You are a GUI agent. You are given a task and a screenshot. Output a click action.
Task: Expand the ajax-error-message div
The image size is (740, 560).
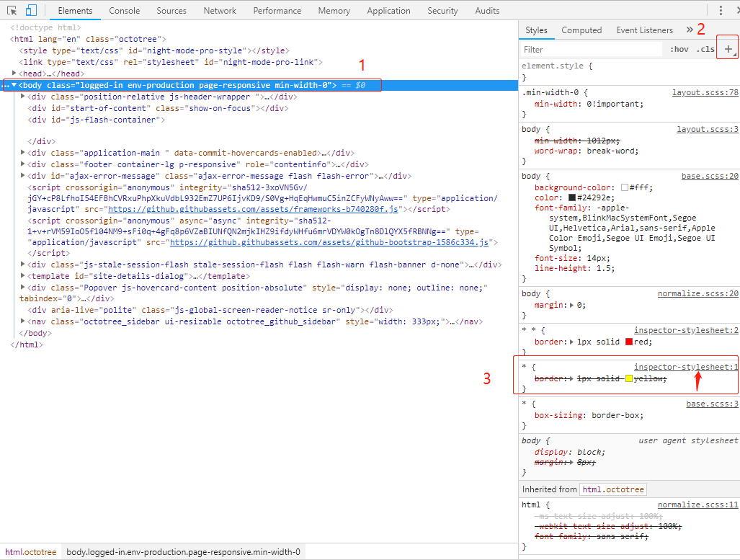[22, 176]
